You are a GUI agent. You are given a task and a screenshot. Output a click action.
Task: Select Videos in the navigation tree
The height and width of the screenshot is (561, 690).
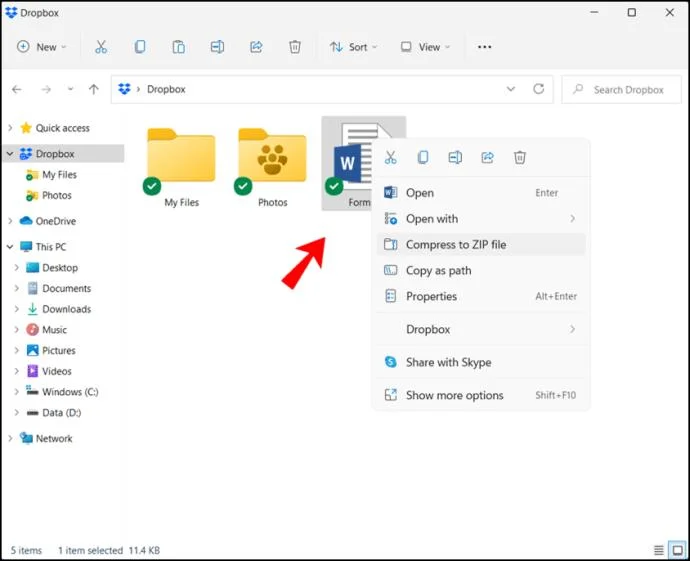point(49,371)
